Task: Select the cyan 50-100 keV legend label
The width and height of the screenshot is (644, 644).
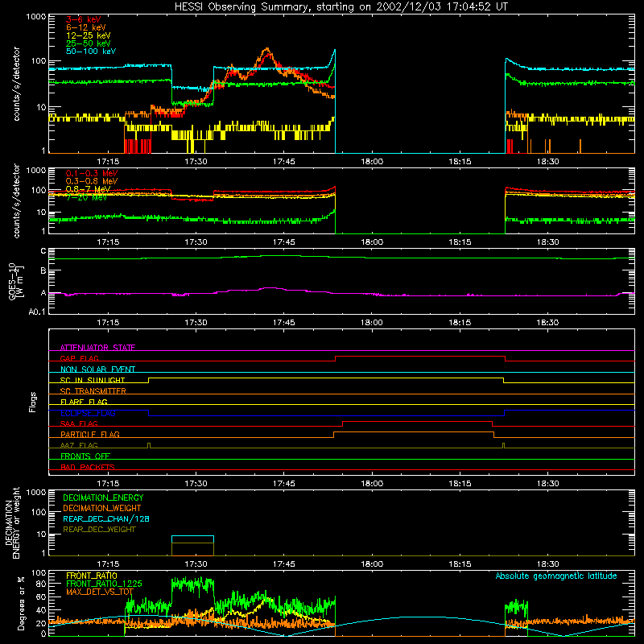Action: pyautogui.click(x=91, y=52)
